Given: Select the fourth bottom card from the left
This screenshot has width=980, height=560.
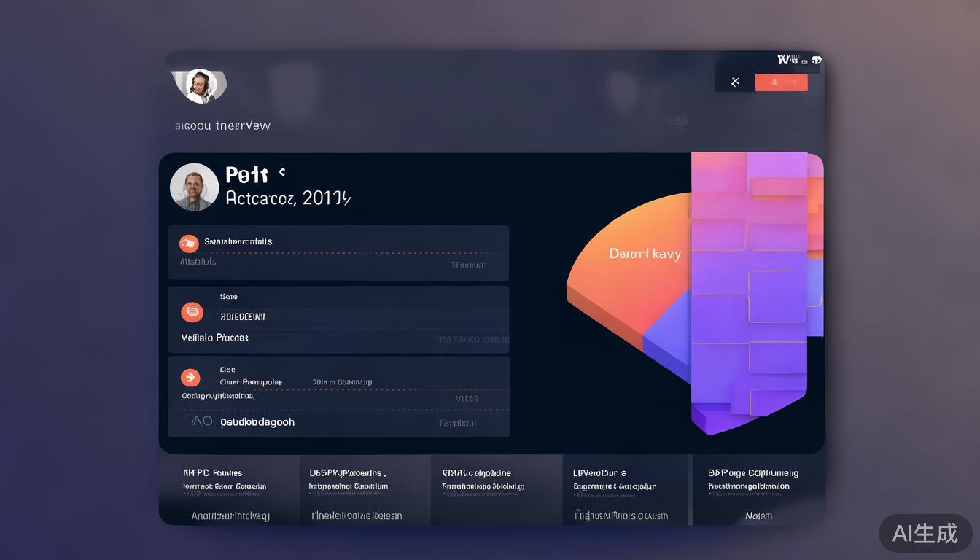Looking at the screenshot, I should pyautogui.click(x=626, y=490).
